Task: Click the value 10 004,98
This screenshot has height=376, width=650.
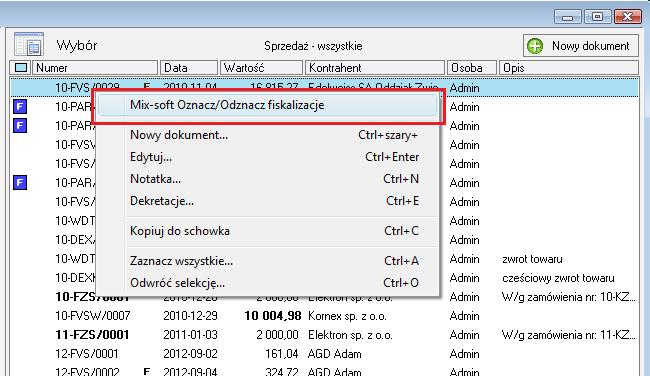Action: [273, 316]
